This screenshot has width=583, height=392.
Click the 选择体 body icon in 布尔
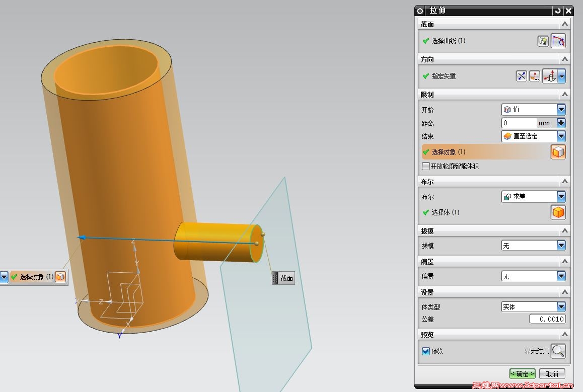pos(558,212)
